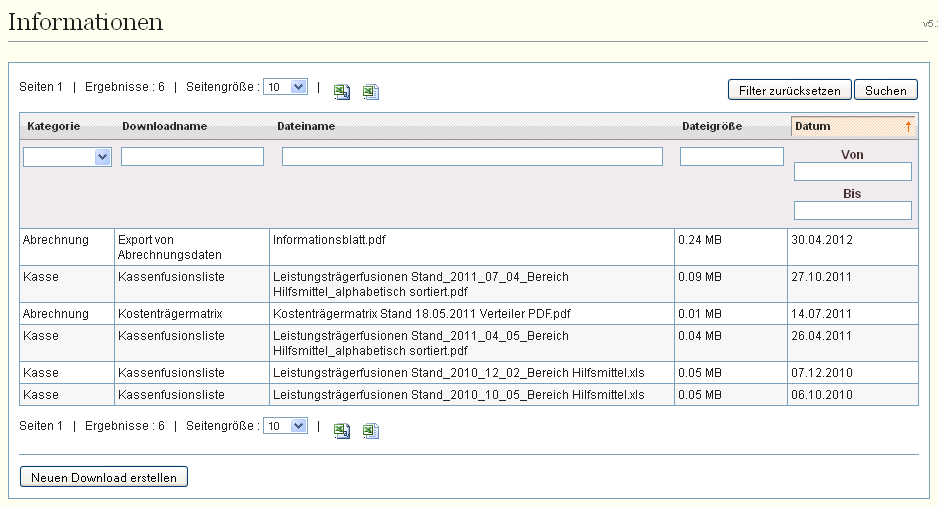
Task: Click the Suchen button
Action: (885, 90)
